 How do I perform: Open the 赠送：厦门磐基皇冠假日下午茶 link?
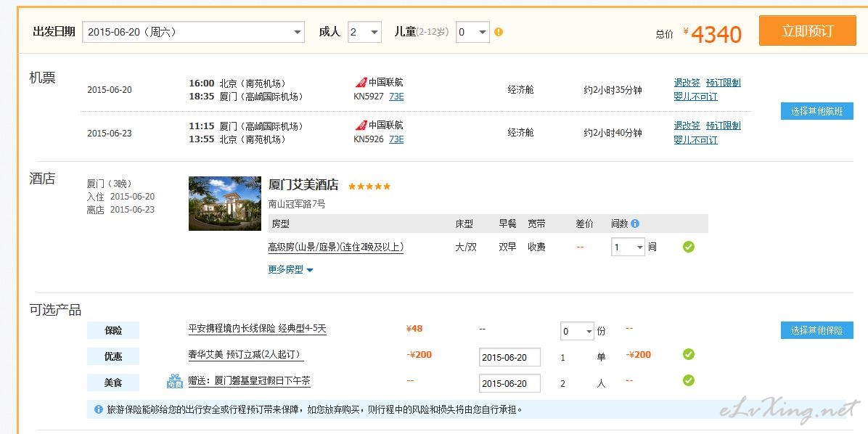pyautogui.click(x=249, y=381)
